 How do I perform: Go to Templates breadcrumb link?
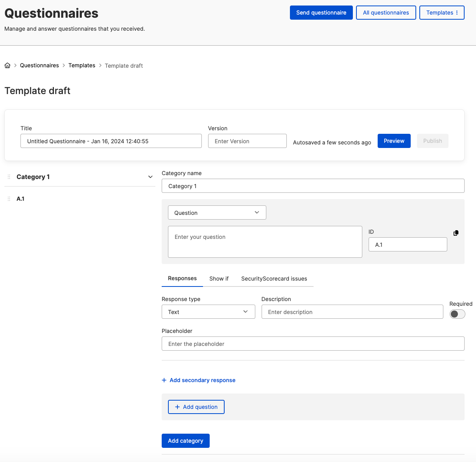tap(82, 65)
